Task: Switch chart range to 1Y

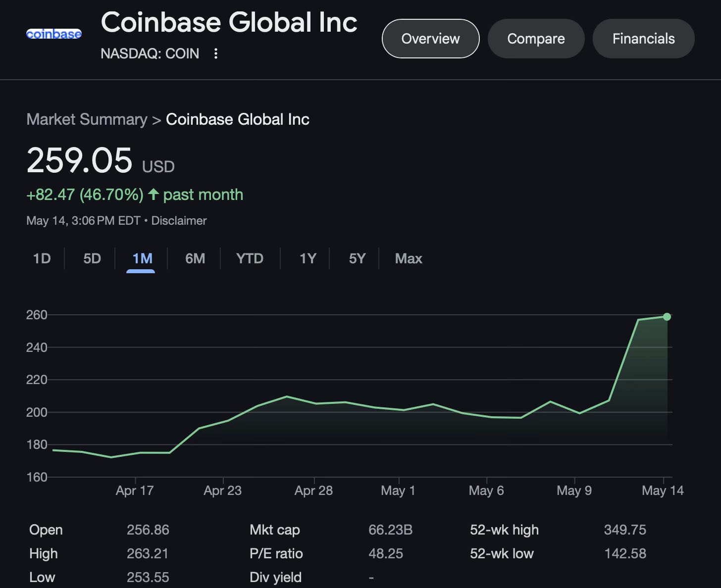Action: 308,258
